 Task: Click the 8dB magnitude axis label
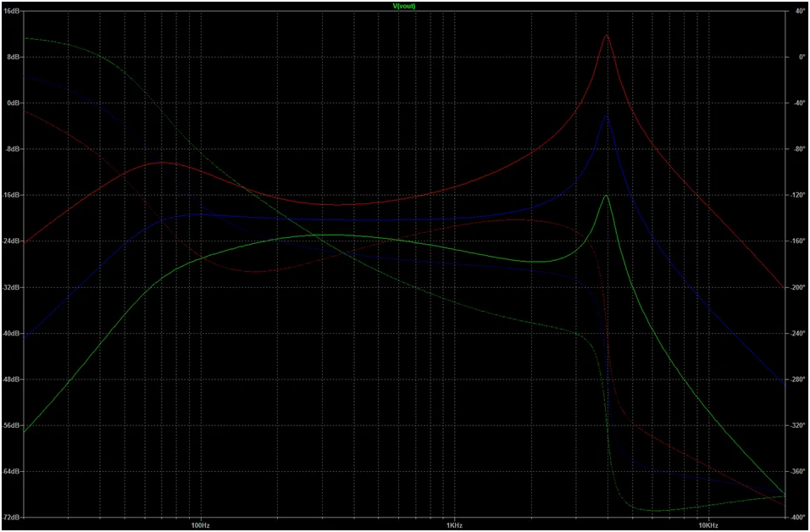click(x=14, y=57)
